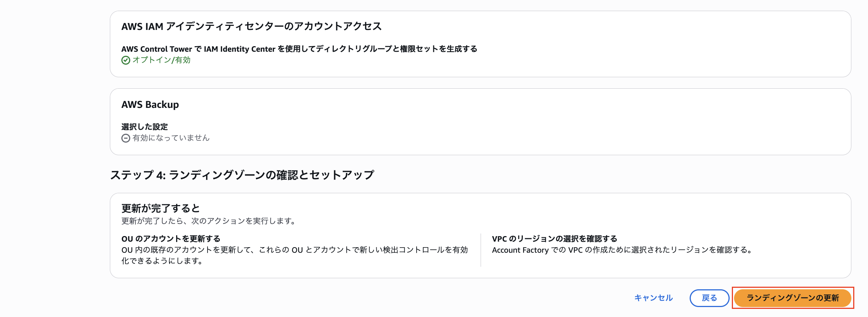The width and height of the screenshot is (868, 317).
Task: Click the disabled status icon under AWS Backup
Action: [125, 138]
